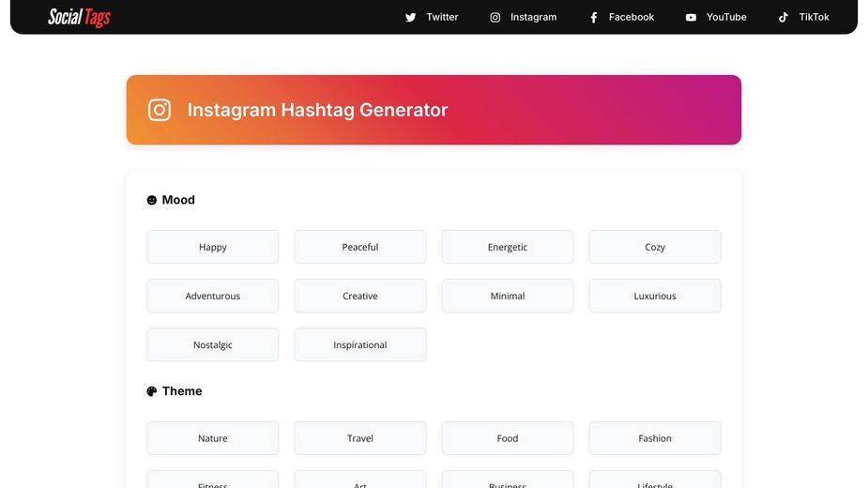868x488 pixels.
Task: Select the Nature theme option
Action: [213, 438]
